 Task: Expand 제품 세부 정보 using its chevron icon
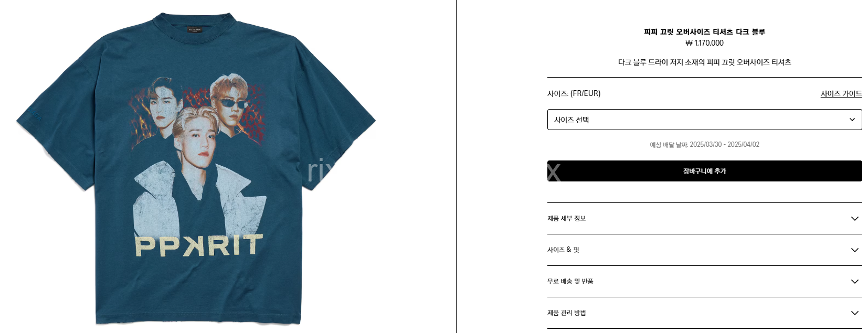[x=854, y=219]
